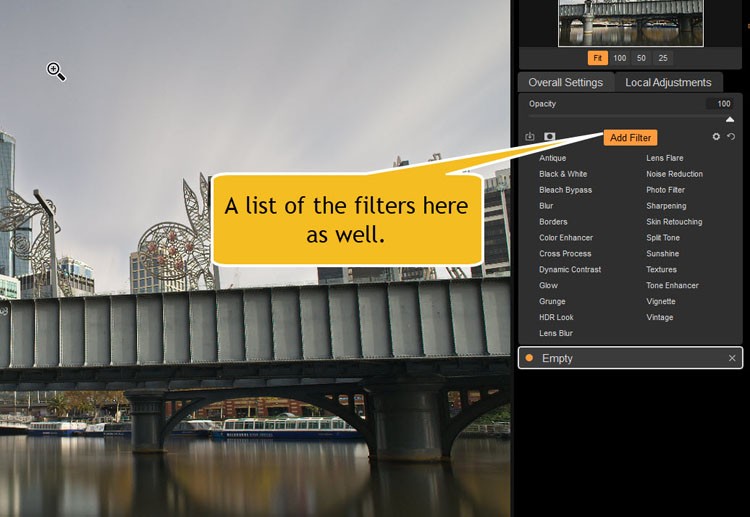Click the reset arrow icon in filter panel

[731, 137]
